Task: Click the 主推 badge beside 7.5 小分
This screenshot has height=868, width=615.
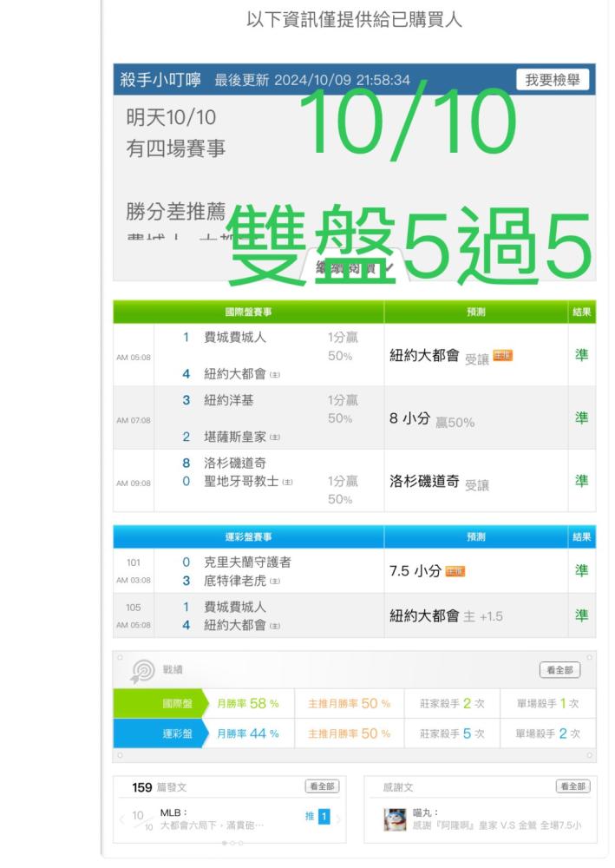Action: 455,571
